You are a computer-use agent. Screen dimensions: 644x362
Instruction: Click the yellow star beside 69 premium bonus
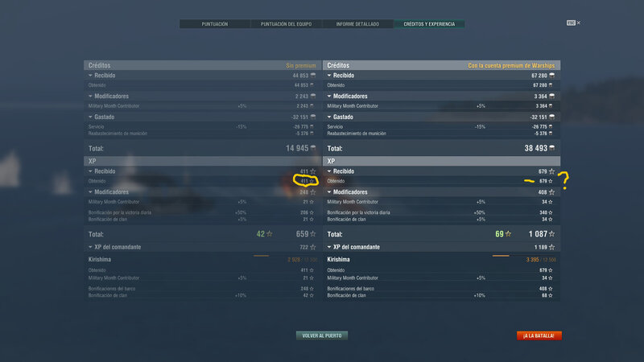(x=508, y=234)
